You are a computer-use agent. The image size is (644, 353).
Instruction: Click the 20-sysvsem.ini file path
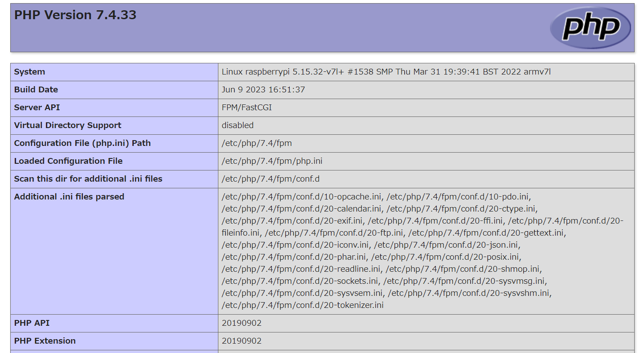pos(302,293)
